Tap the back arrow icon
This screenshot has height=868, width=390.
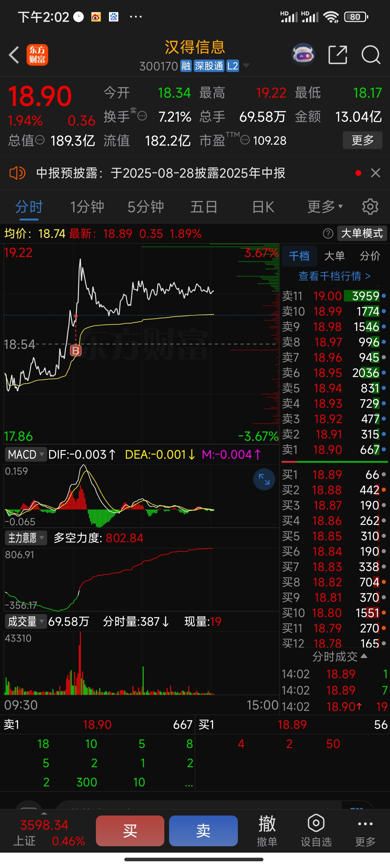coord(14,55)
